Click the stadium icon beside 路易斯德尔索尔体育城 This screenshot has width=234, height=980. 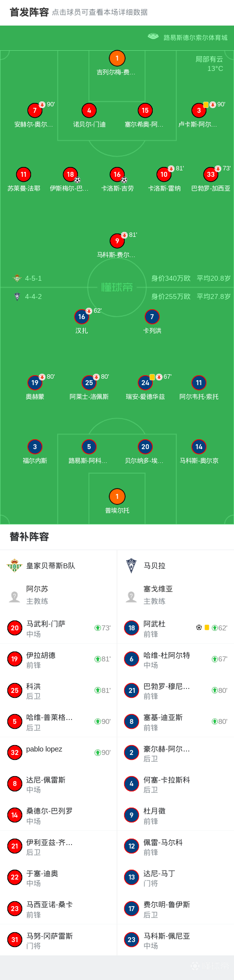coord(153,36)
